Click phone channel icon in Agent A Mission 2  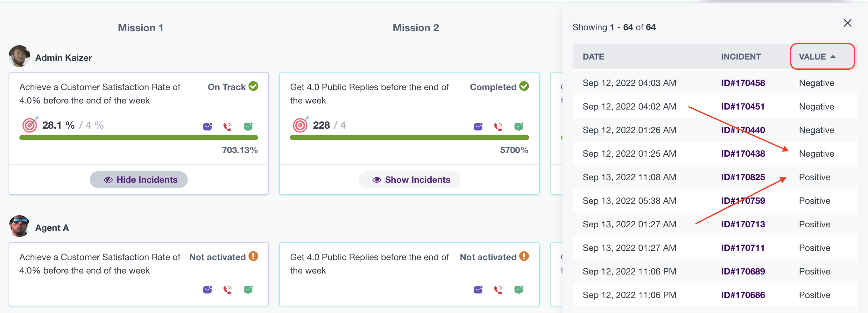pos(498,290)
